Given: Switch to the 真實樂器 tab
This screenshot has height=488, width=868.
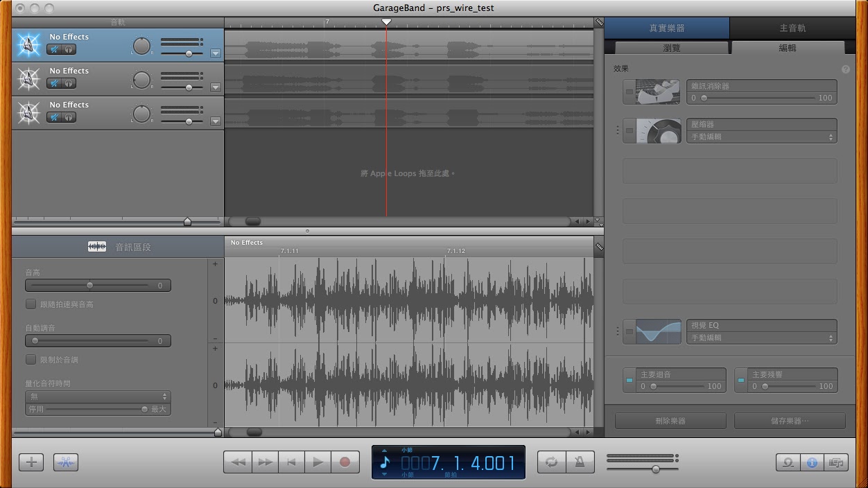Looking at the screenshot, I should coord(667,28).
